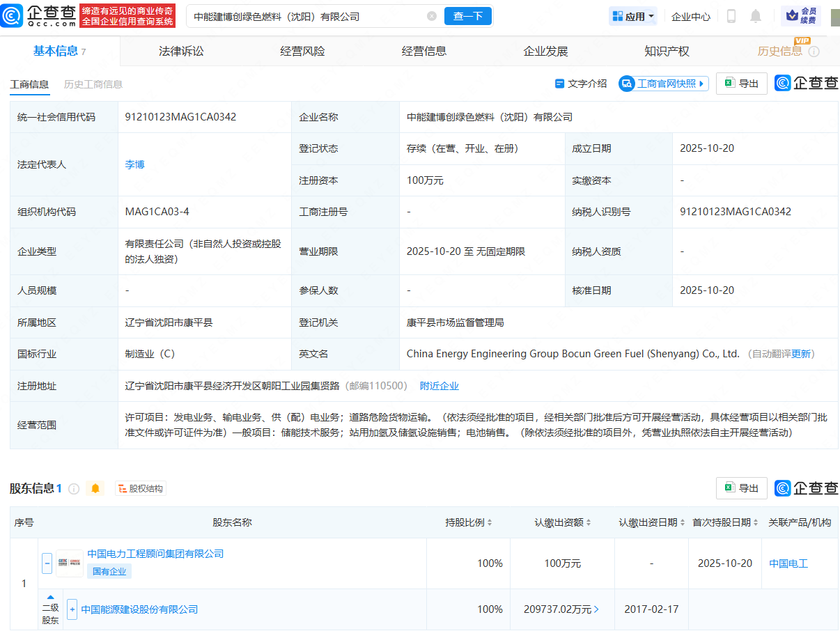Open the 应用 dropdown menu
This screenshot has height=631, width=840.
[x=632, y=15]
